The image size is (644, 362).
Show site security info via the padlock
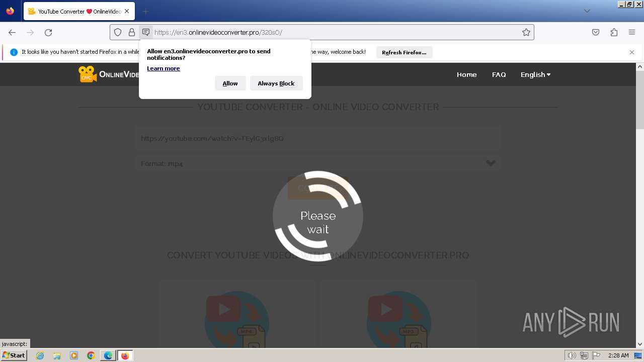point(132,32)
